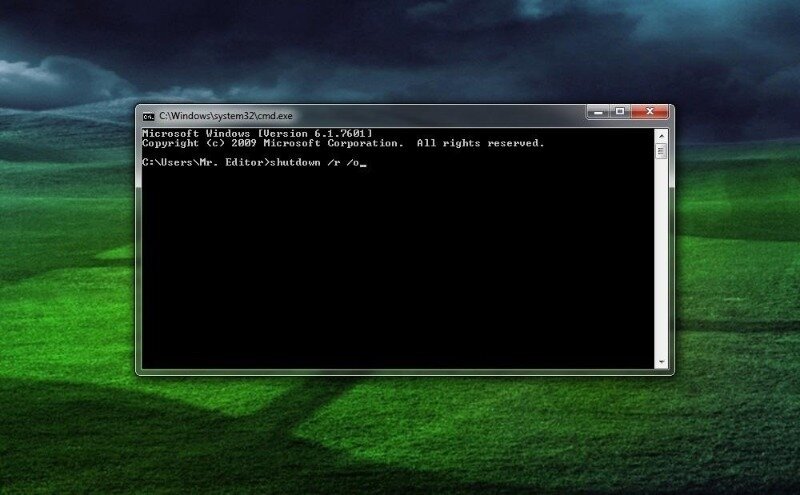Click the text "Microsoft Windows [Version 6.1.7601]"
800x495 pixels.
(x=257, y=133)
